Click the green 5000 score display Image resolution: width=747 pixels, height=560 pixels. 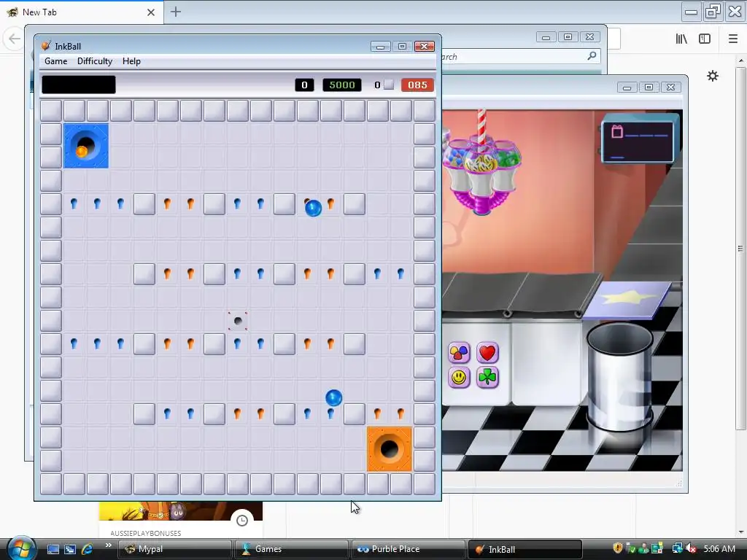click(342, 85)
